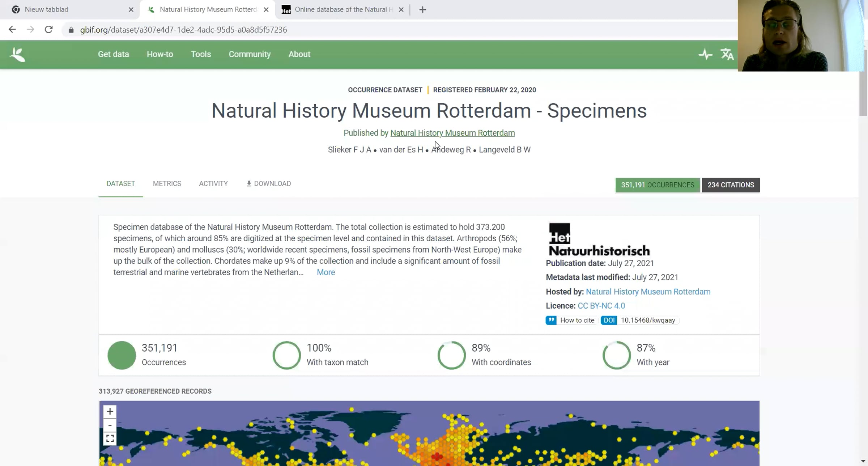Click the Natuurhistorisch museum logo thumbnail

[x=599, y=240]
